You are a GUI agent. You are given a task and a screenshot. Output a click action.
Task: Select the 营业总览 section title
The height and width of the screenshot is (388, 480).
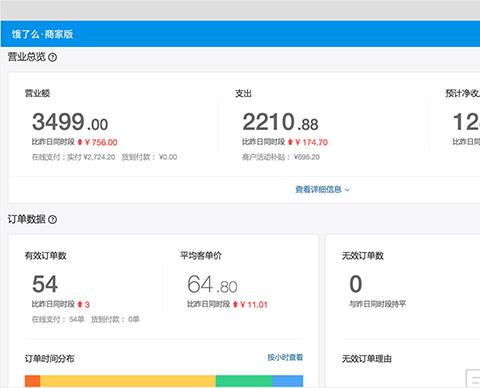point(27,57)
